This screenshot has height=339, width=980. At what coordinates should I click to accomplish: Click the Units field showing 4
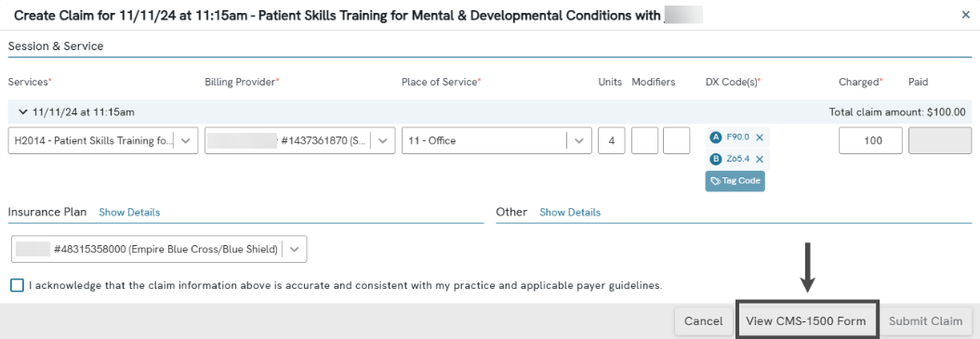pos(612,140)
